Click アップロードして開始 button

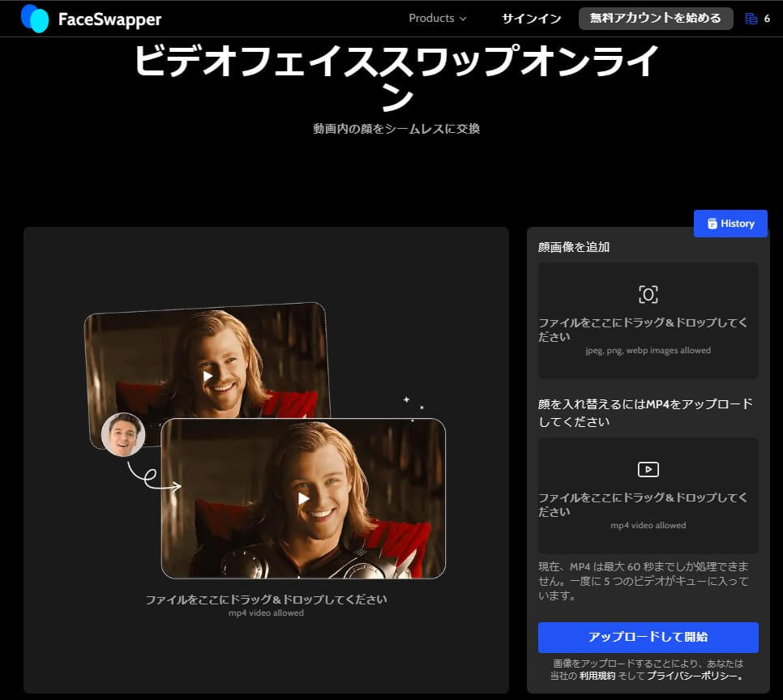click(x=648, y=637)
